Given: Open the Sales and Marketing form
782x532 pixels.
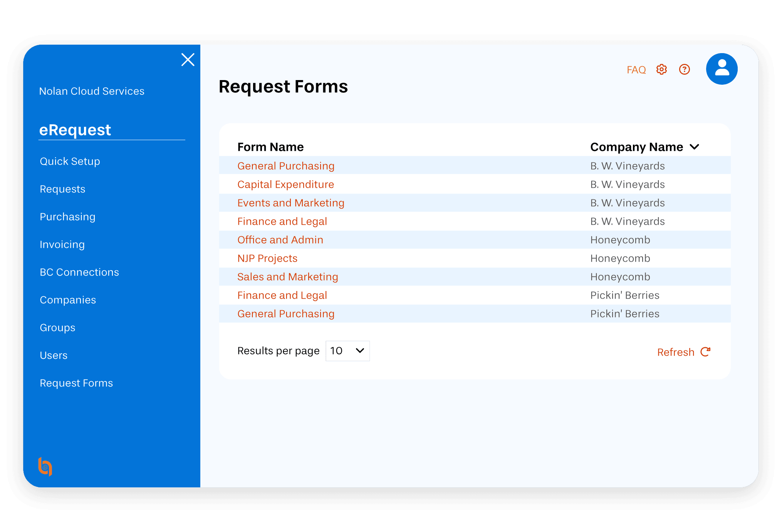Looking at the screenshot, I should pyautogui.click(x=288, y=277).
